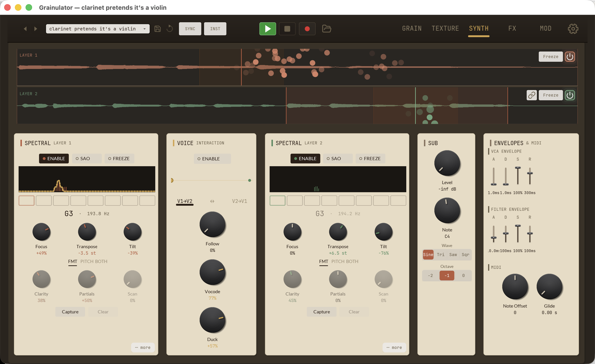Start playback with the green play button
Image resolution: width=595 pixels, height=364 pixels.
point(268,29)
